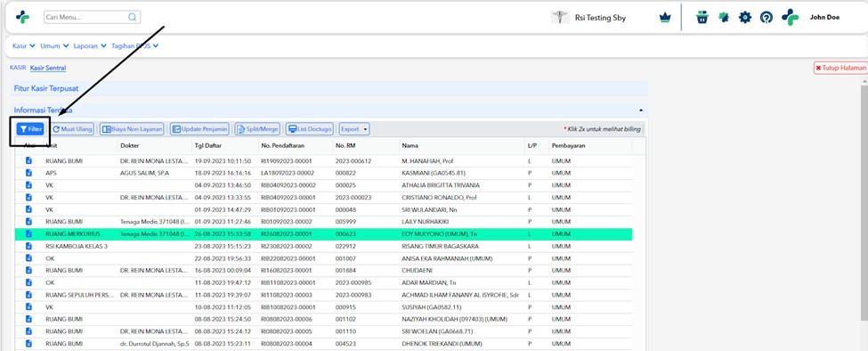The image size is (868, 351).
Task: Click the magnifier icon in Cari Menu
Action: (133, 17)
